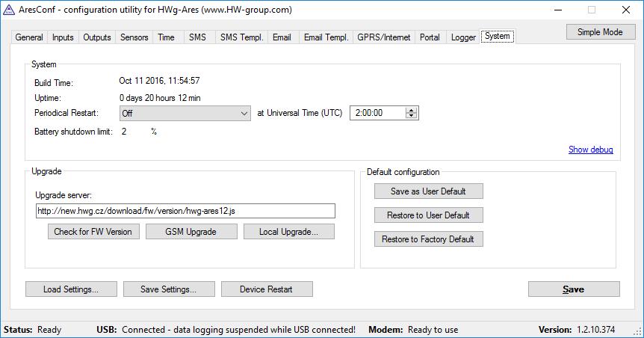Click Battery shutdown limit value 2
644x338 pixels.
[x=124, y=132]
